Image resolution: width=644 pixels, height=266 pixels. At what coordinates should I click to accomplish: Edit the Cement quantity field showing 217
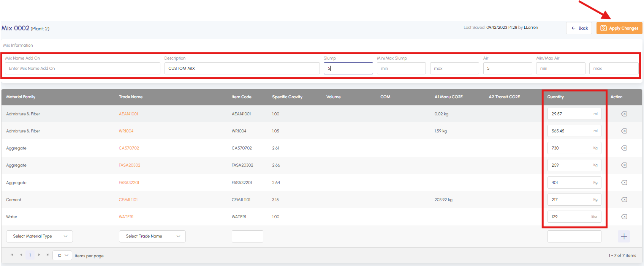point(570,200)
